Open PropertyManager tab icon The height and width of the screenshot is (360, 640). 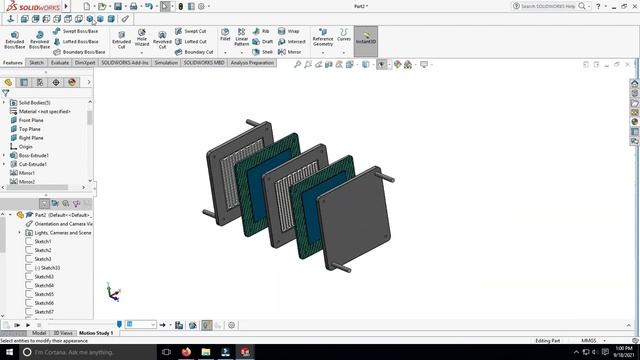24,82
